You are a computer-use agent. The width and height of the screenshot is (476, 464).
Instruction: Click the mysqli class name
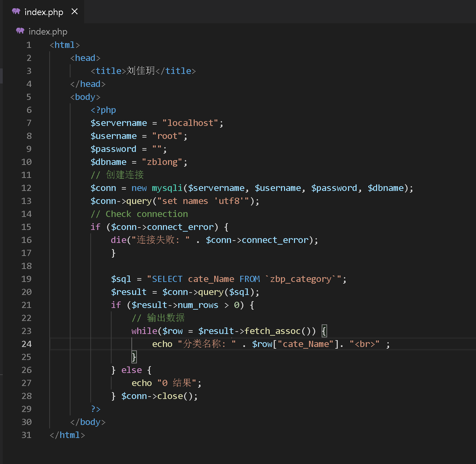(x=167, y=188)
